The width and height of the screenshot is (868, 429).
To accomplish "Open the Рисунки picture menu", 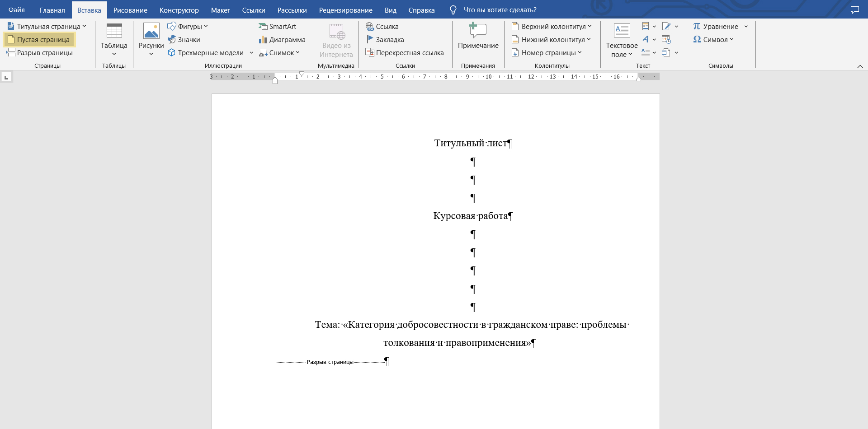I will pos(151,40).
